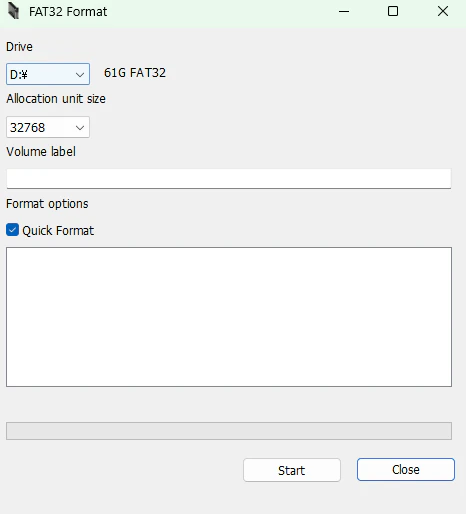Open the Drive dropdown showing D:¥

48,74
